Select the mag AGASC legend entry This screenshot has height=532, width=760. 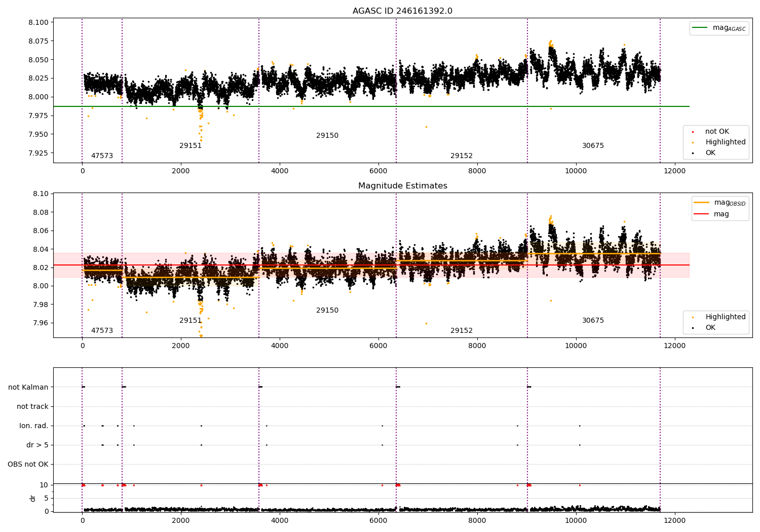pos(719,28)
